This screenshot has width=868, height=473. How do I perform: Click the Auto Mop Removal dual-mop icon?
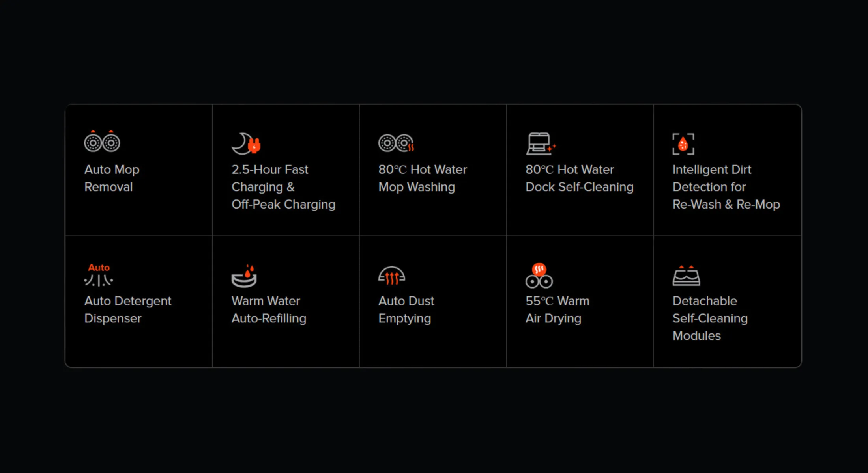click(102, 141)
